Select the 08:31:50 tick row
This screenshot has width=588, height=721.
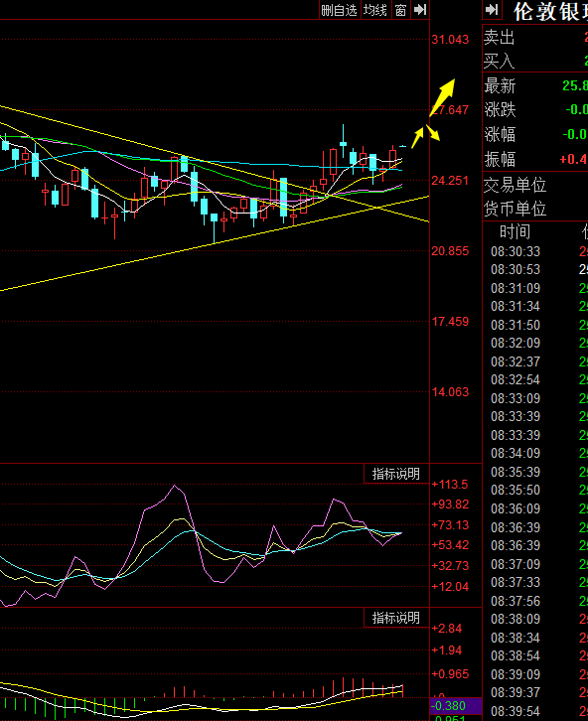[535, 325]
